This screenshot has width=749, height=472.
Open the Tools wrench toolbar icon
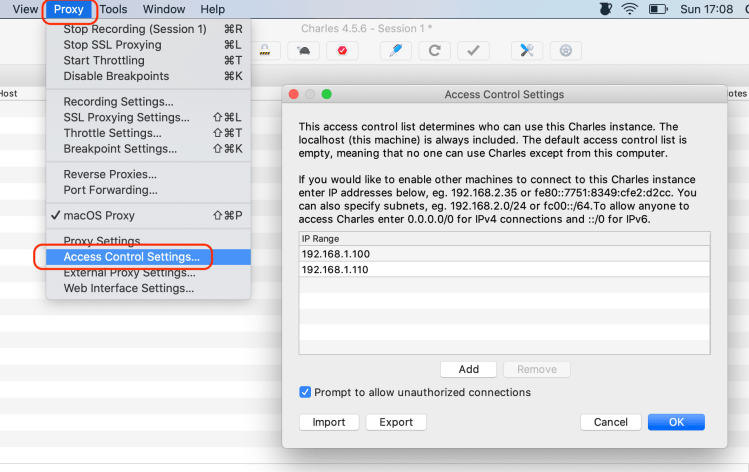pyautogui.click(x=526, y=50)
